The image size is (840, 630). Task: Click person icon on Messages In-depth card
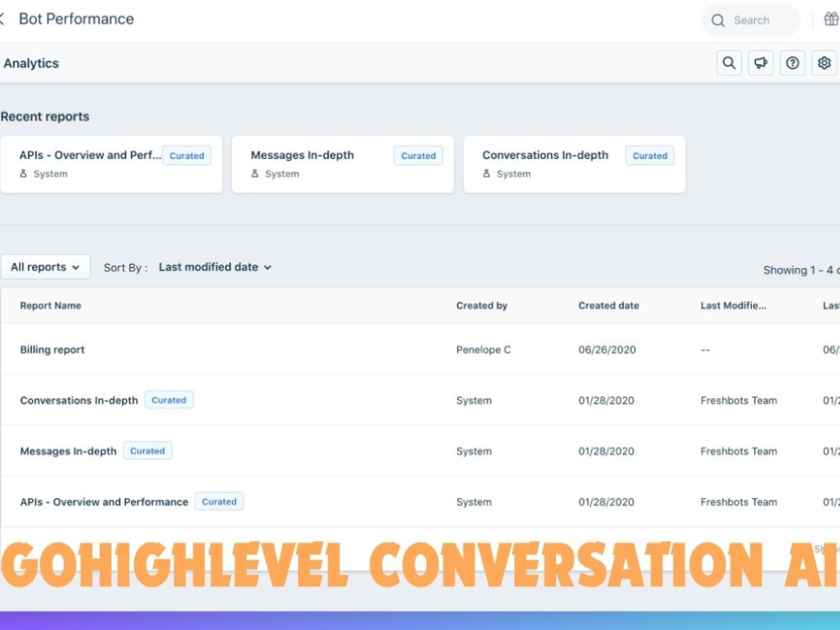pyautogui.click(x=255, y=174)
